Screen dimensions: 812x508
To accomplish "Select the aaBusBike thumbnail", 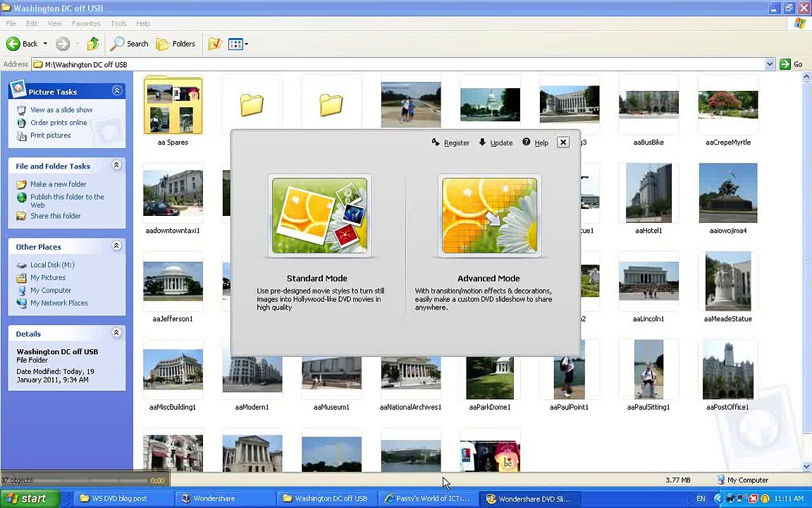I will (x=648, y=105).
